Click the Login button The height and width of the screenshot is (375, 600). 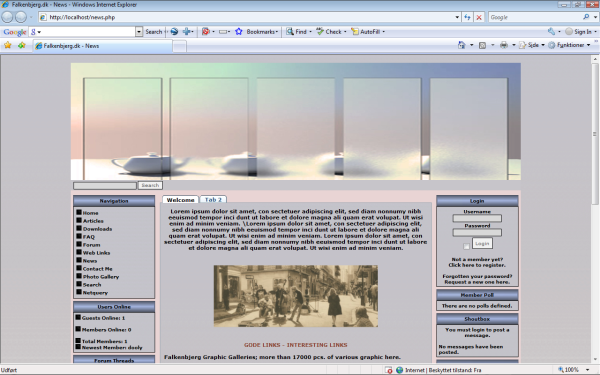[x=482, y=243]
